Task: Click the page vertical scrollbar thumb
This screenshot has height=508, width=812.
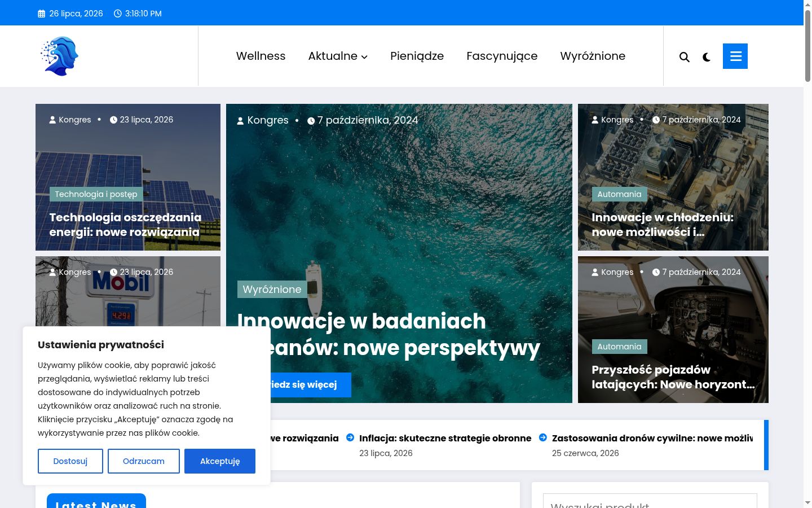Action: [x=807, y=46]
